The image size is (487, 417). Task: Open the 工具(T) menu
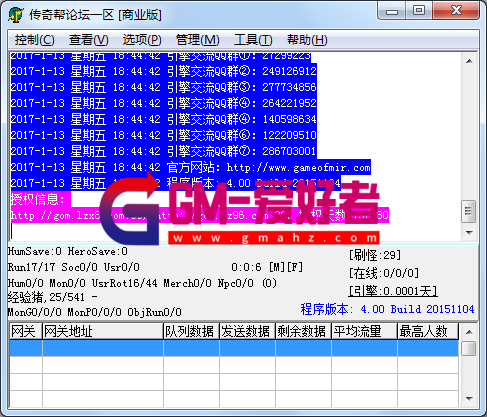(253, 40)
